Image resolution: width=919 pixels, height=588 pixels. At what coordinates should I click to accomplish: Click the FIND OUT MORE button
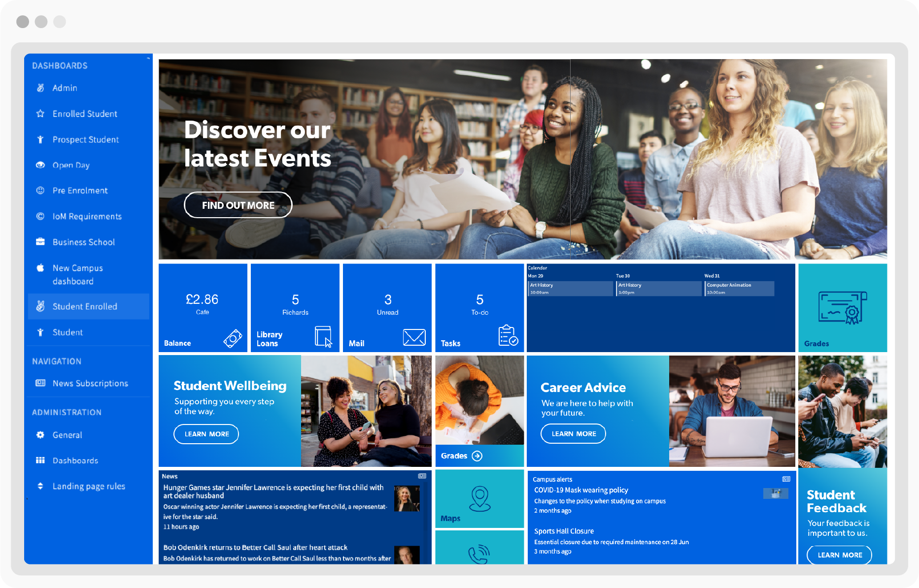click(x=238, y=205)
